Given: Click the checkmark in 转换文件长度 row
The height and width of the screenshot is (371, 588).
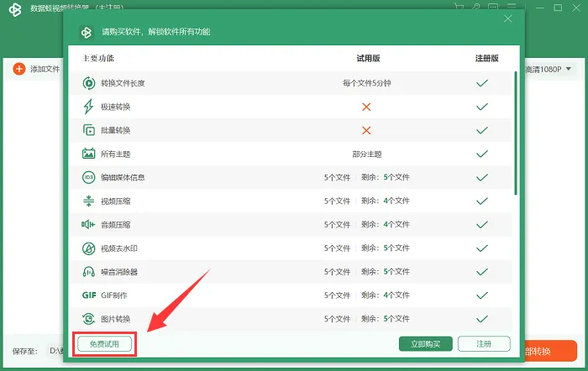Looking at the screenshot, I should coord(482,83).
